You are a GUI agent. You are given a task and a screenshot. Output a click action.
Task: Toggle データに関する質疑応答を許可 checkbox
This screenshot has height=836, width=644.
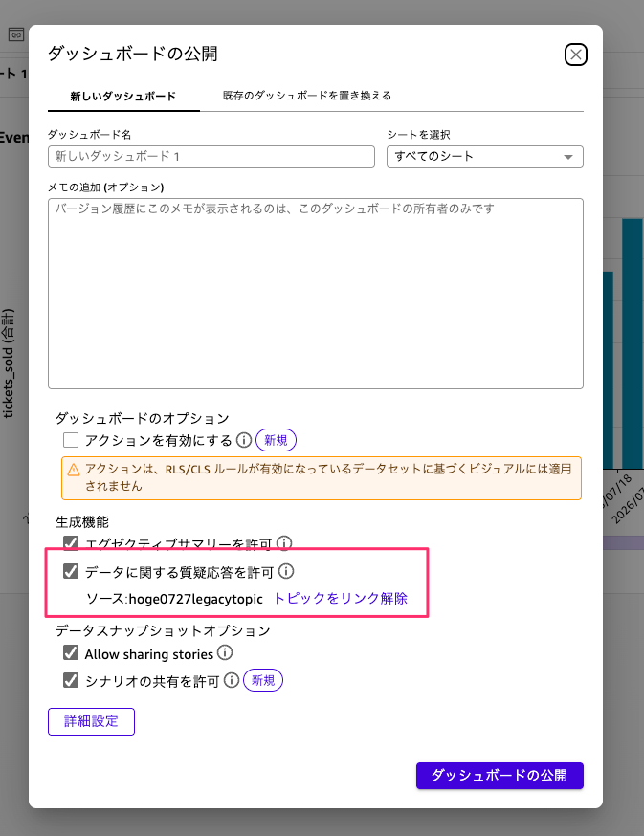tap(71, 572)
